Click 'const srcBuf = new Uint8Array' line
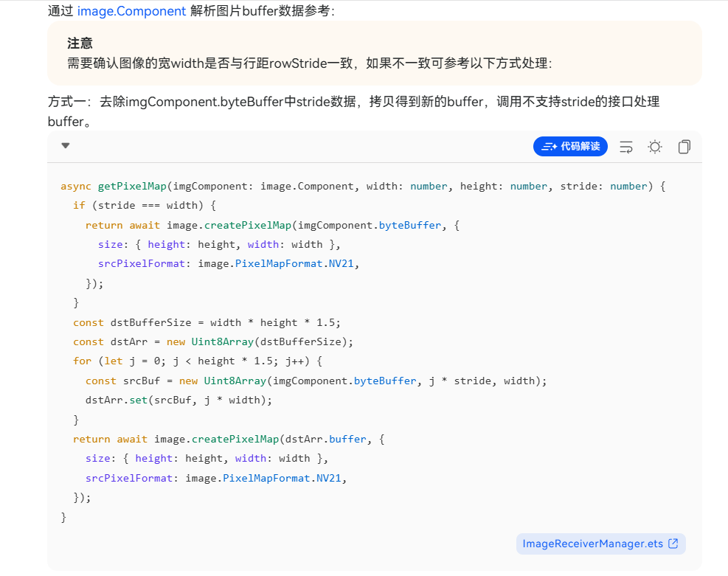The width and height of the screenshot is (728, 576). 316,381
